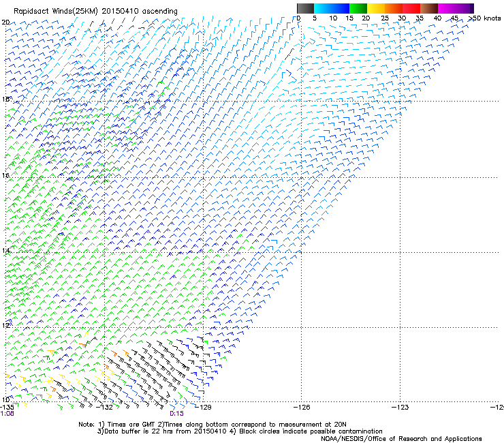This screenshot has width=504, height=443.
Task: Click the longitude label "-123"
Action: click(400, 408)
